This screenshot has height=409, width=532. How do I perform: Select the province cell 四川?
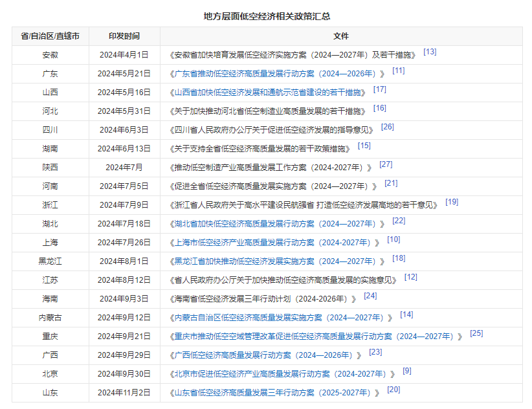[50, 130]
